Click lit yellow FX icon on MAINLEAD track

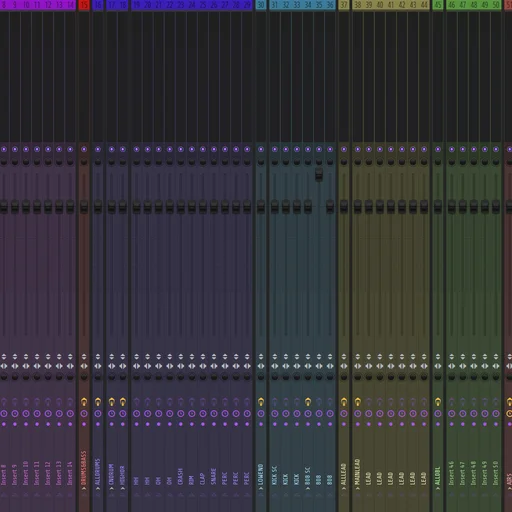pyautogui.click(x=358, y=402)
